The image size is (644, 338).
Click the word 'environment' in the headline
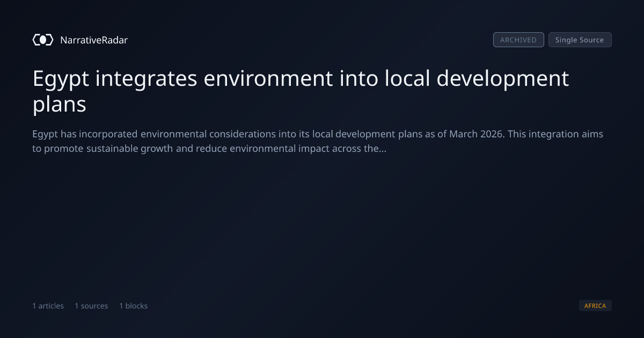click(268, 79)
